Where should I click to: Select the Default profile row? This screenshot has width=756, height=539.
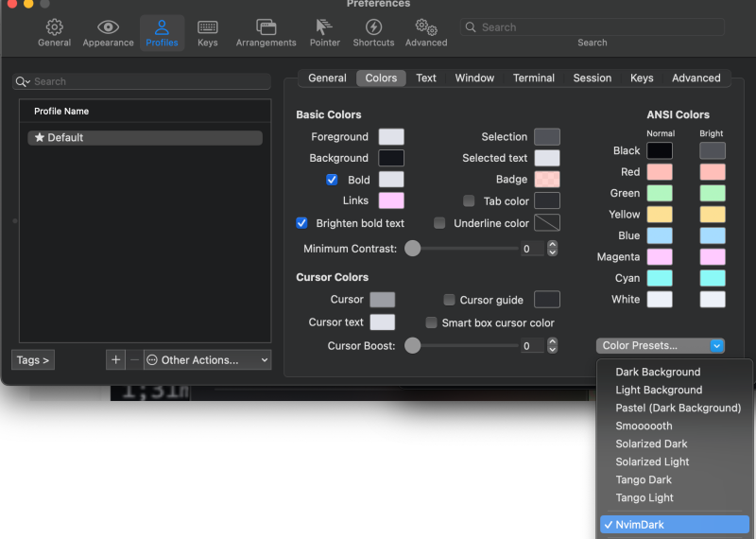pos(146,137)
